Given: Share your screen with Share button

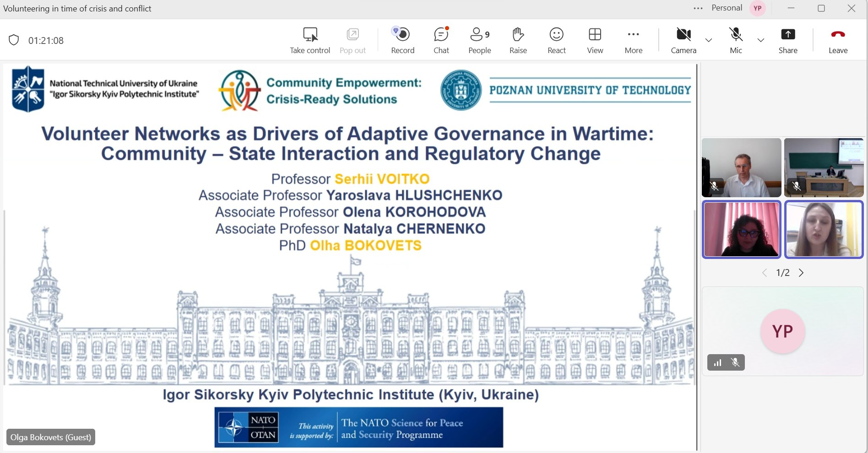Looking at the screenshot, I should tap(788, 40).
